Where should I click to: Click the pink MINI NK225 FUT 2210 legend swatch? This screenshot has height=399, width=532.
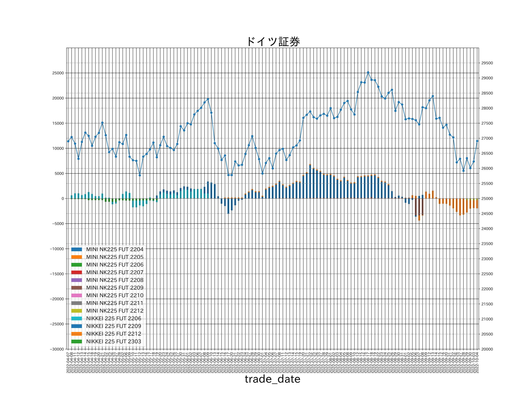76,296
